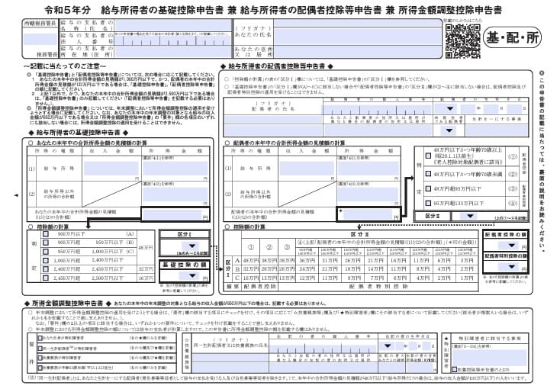Open the 区分Ⅱ dropdown
The width and height of the screenshot is (560, 392).
tap(470, 216)
